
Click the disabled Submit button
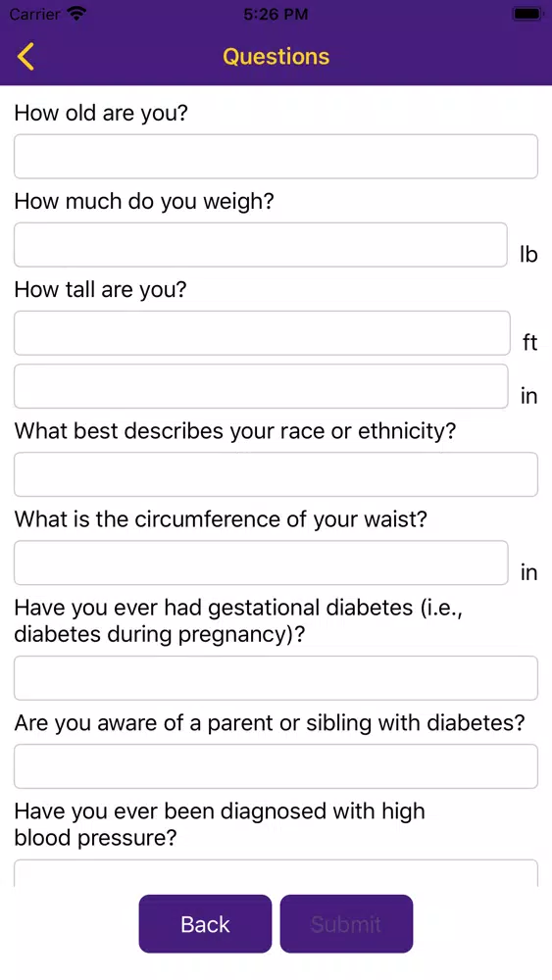pyautogui.click(x=346, y=924)
